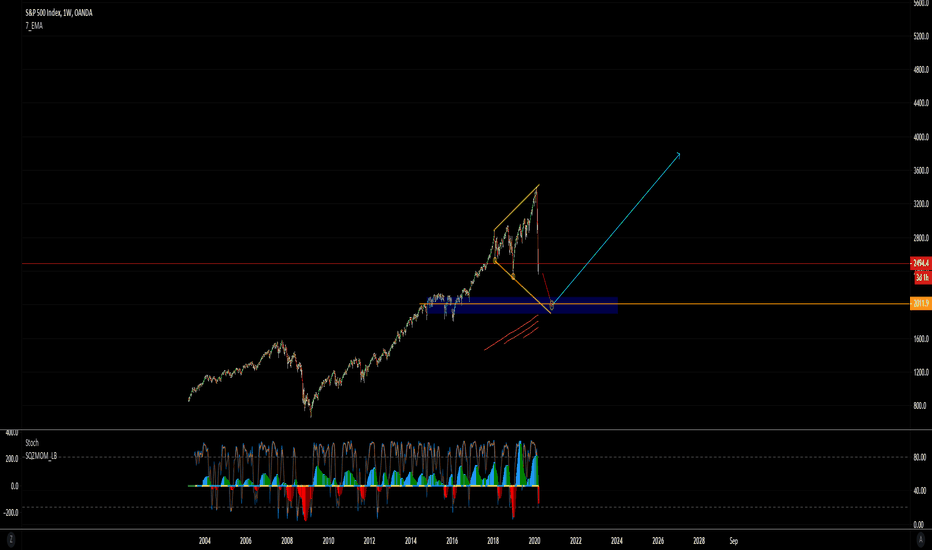Click 3200.0 on the price scale

pyautogui.click(x=921, y=204)
